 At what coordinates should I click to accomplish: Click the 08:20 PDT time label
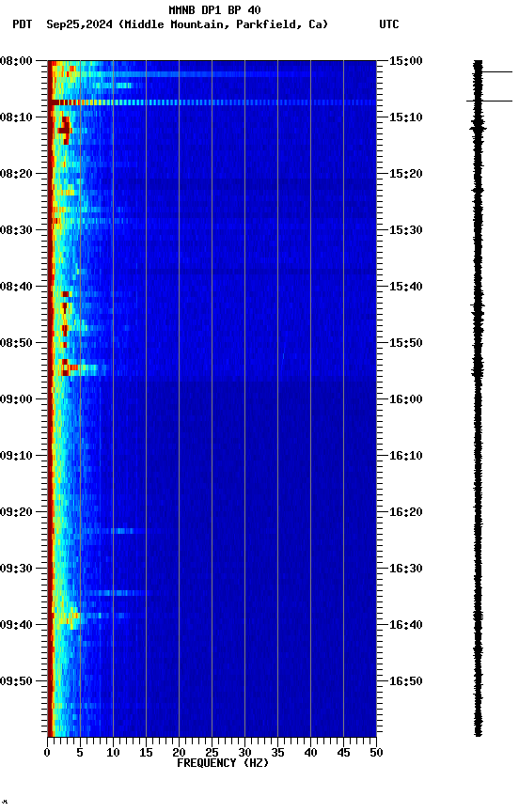point(16,174)
